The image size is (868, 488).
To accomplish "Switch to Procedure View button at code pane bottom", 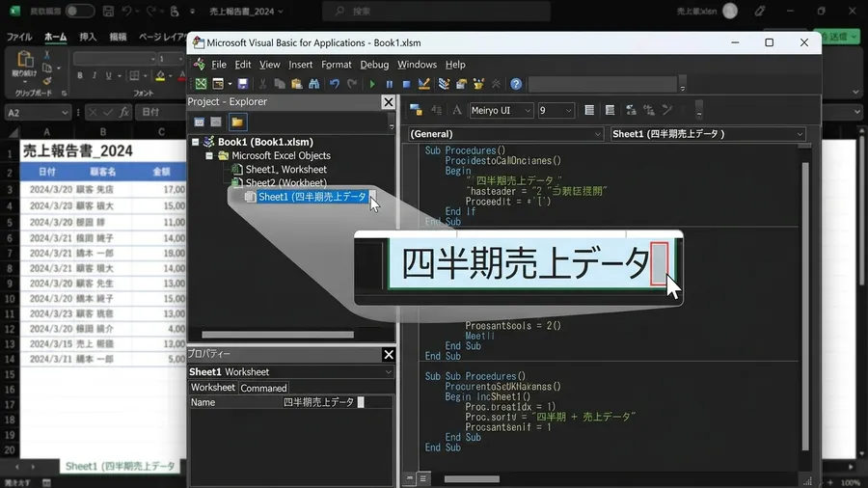I will [x=410, y=478].
